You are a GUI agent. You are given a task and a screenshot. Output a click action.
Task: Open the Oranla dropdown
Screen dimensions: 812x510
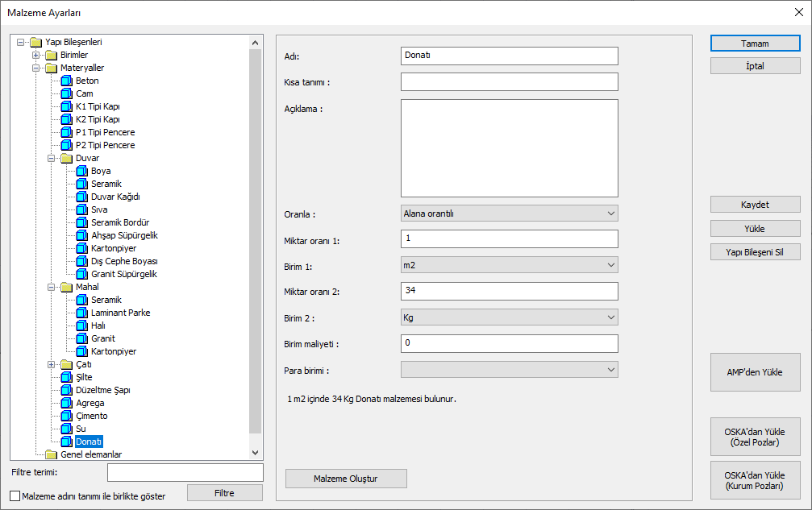point(509,214)
